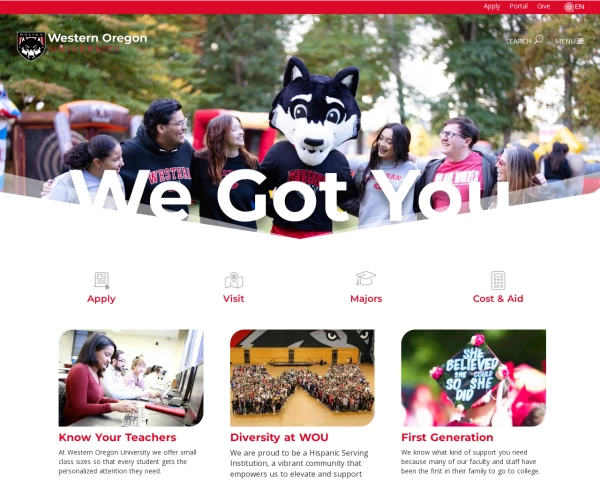Click the Visit map pin icon

click(234, 280)
